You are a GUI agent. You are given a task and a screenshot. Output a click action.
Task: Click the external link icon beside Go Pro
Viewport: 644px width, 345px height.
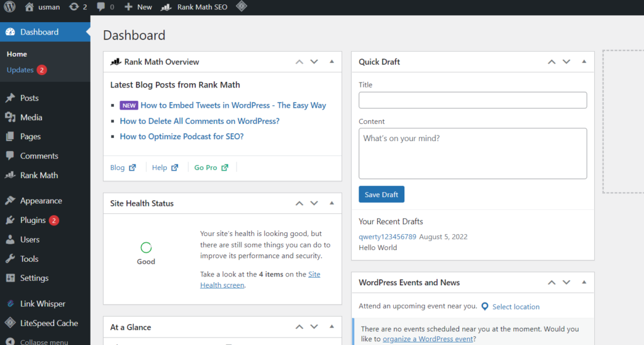pyautogui.click(x=225, y=167)
